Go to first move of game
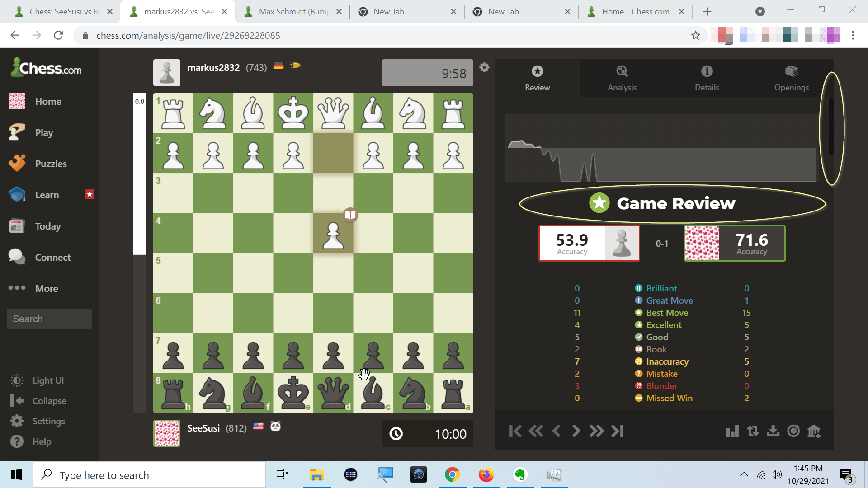The height and width of the screenshot is (488, 868). pos(515,431)
